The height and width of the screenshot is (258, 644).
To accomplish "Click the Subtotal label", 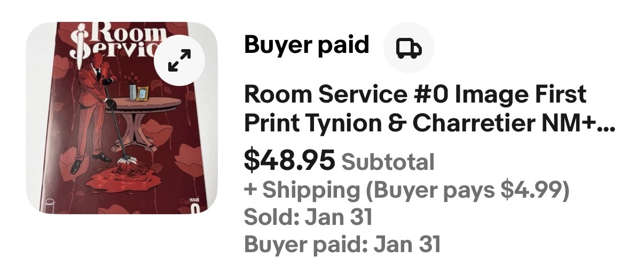I will [388, 162].
